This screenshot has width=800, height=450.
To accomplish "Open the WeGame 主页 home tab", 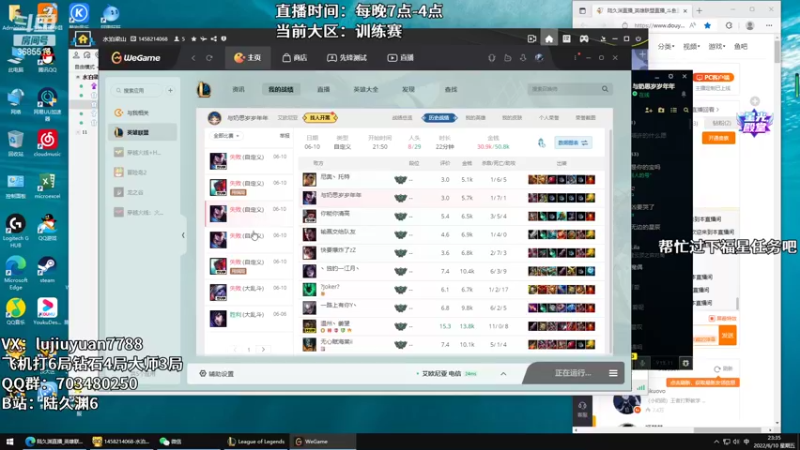I will coord(247,58).
